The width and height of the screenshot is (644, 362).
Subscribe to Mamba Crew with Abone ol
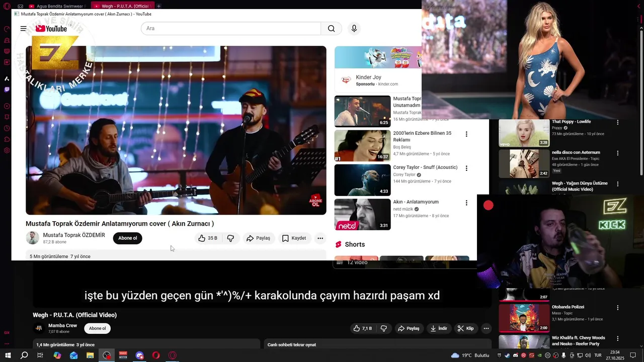[97, 328]
